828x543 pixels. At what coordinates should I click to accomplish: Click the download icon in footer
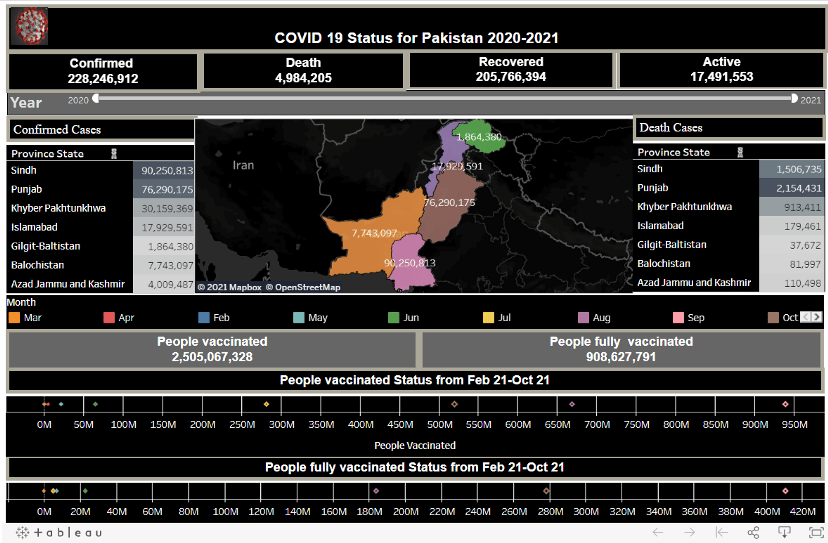tap(785, 532)
